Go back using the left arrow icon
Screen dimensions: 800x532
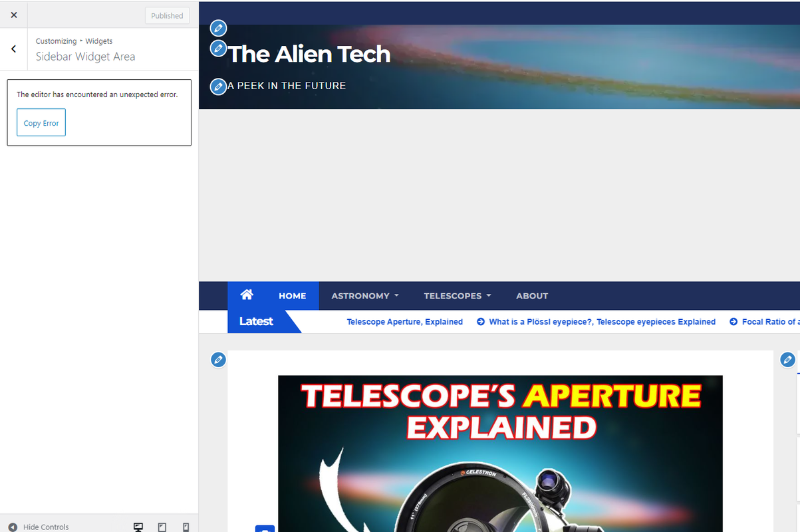click(x=13, y=49)
